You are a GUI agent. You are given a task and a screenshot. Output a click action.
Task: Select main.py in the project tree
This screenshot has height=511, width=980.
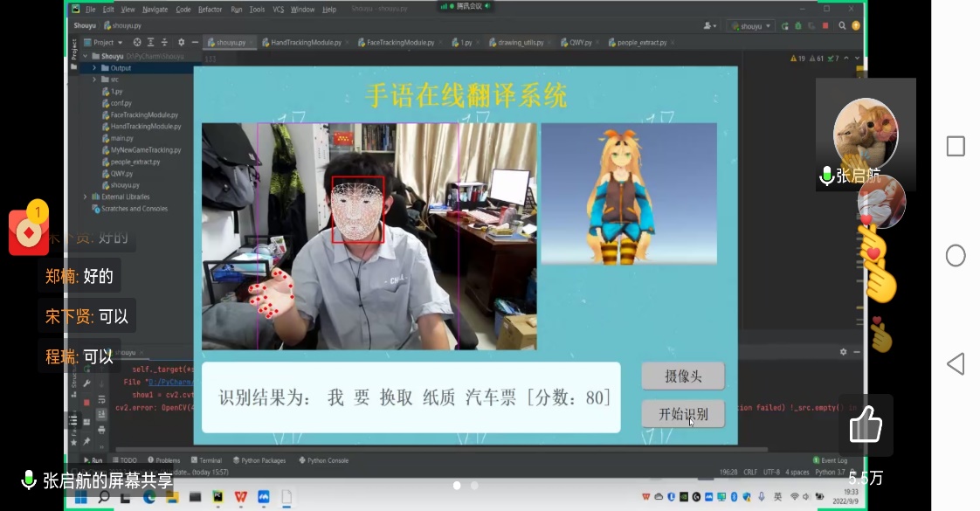tap(121, 138)
